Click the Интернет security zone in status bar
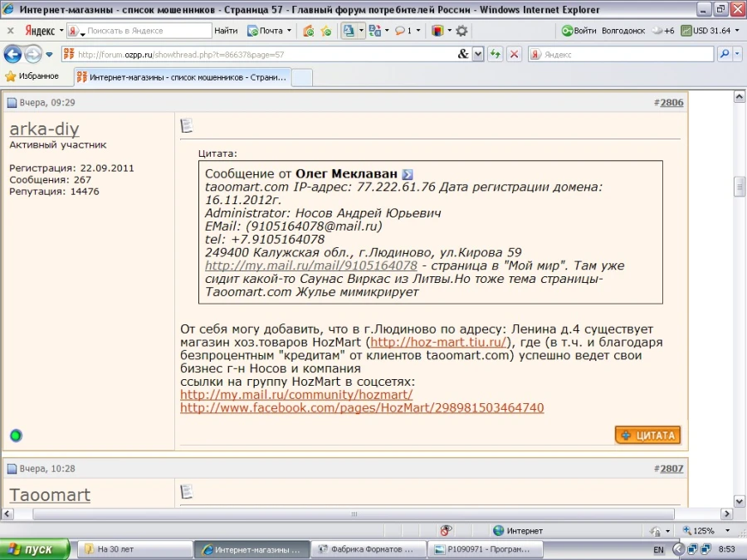The image size is (747, 560). [518, 530]
